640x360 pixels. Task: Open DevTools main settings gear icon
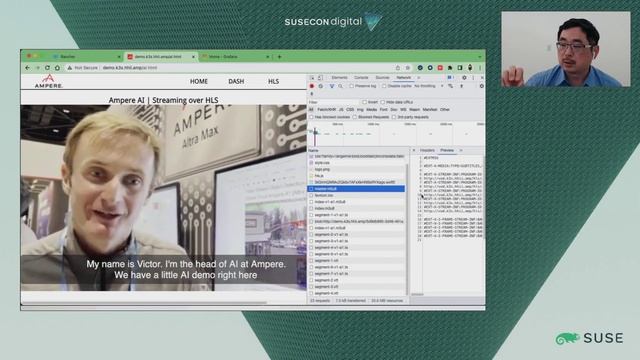click(x=464, y=78)
